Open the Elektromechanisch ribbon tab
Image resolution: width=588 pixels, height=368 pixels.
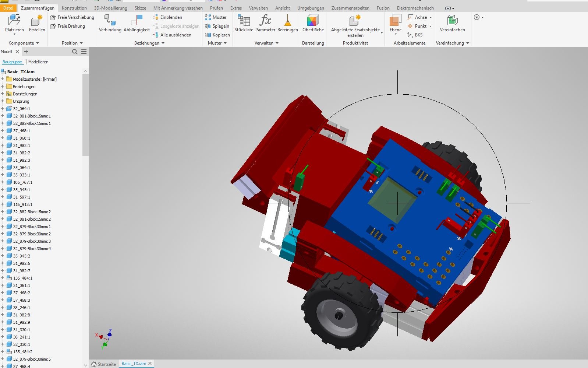[415, 8]
